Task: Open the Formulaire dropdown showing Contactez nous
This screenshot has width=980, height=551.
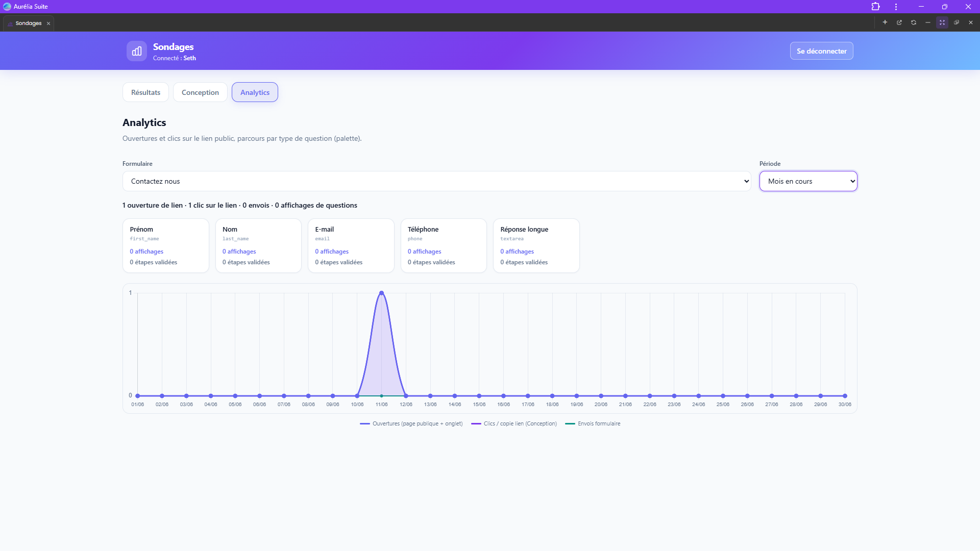Action: tap(436, 181)
